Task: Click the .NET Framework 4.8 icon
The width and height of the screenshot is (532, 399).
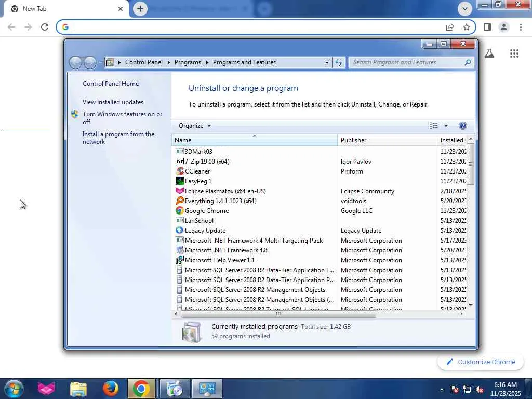Action: [179, 250]
